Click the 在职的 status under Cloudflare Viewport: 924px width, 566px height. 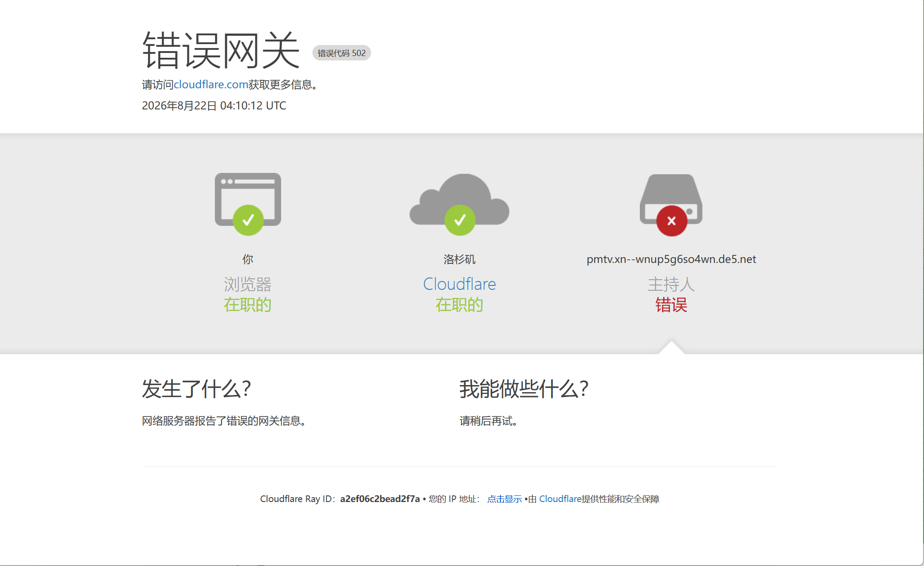tap(459, 305)
